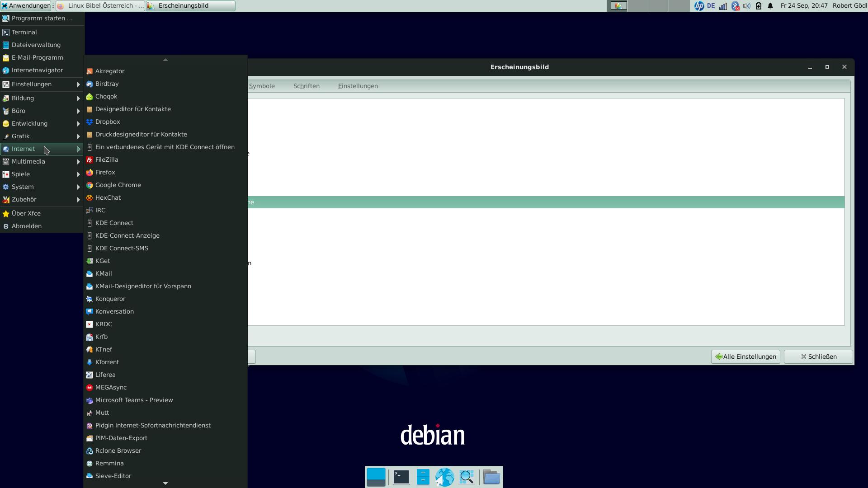Launch Pidgin Internet-Sofortnachrichtendienst
The width and height of the screenshot is (868, 488).
pos(152,425)
